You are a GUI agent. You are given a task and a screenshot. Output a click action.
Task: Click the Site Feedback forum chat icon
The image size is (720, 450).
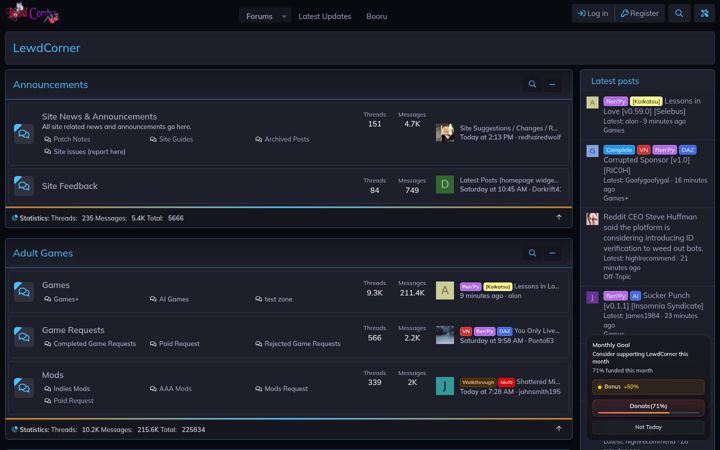point(23,186)
